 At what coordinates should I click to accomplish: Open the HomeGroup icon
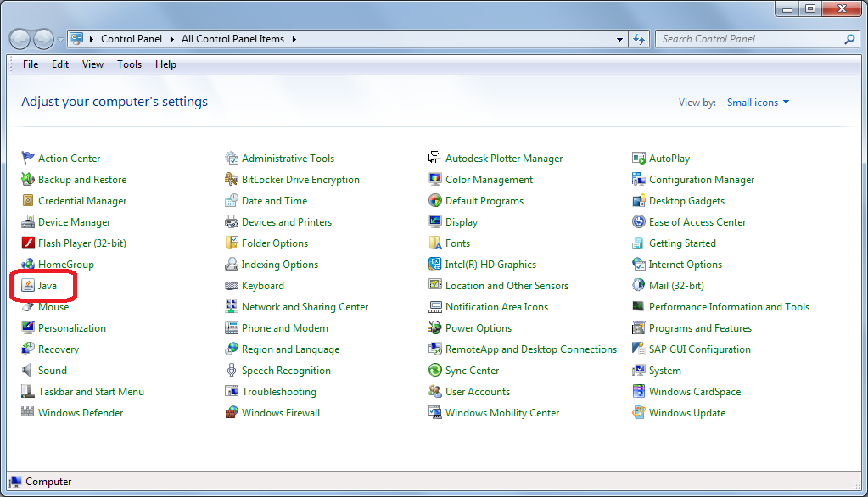(28, 264)
